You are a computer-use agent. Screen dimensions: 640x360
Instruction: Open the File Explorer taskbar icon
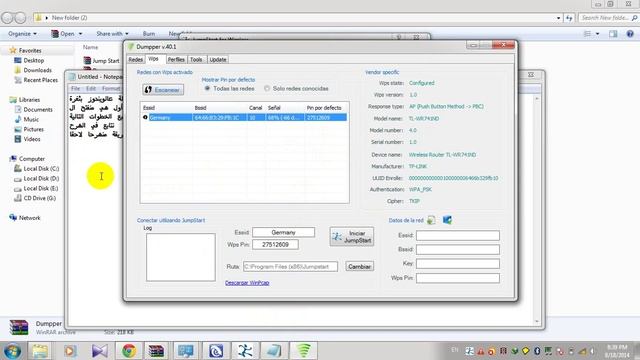pyautogui.click(x=40, y=351)
